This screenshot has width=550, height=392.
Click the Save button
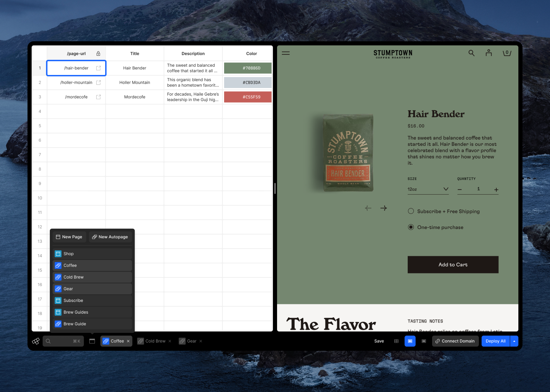click(379, 341)
